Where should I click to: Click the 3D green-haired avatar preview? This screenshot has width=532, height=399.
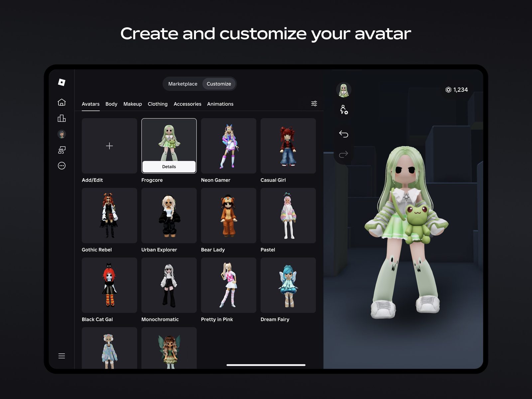coord(406,233)
